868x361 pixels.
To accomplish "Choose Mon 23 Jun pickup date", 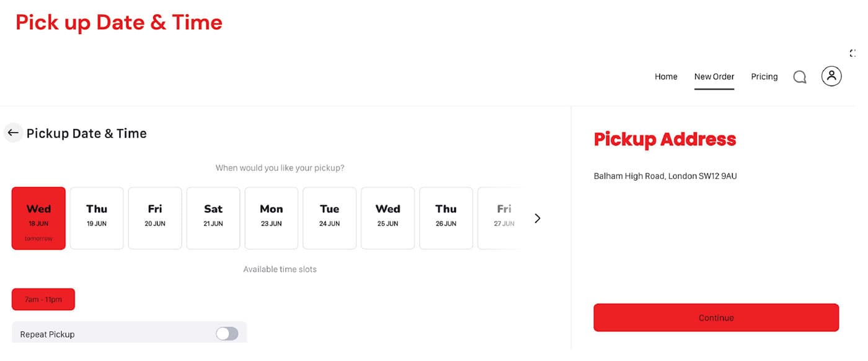I will pos(272,218).
